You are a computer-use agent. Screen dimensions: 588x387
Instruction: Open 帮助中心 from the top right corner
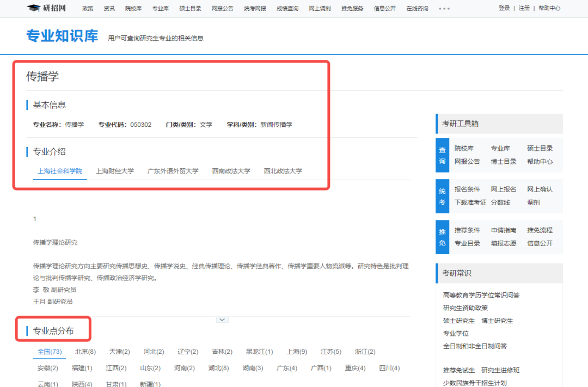tap(550, 8)
